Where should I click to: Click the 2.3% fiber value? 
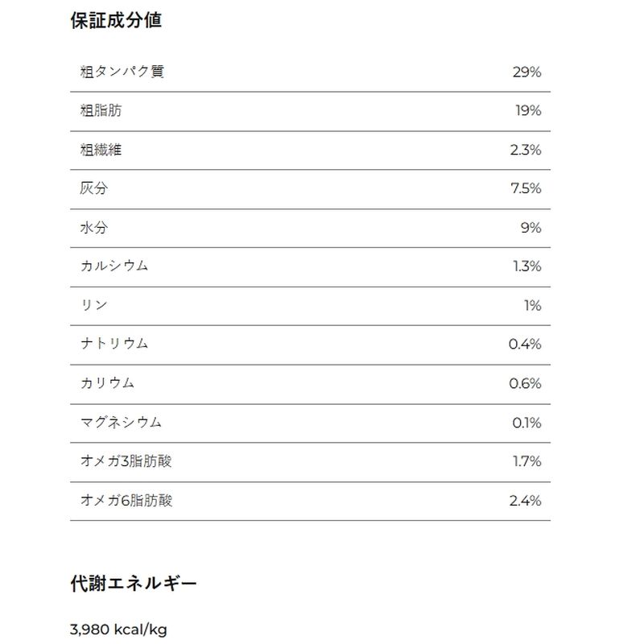point(526,150)
